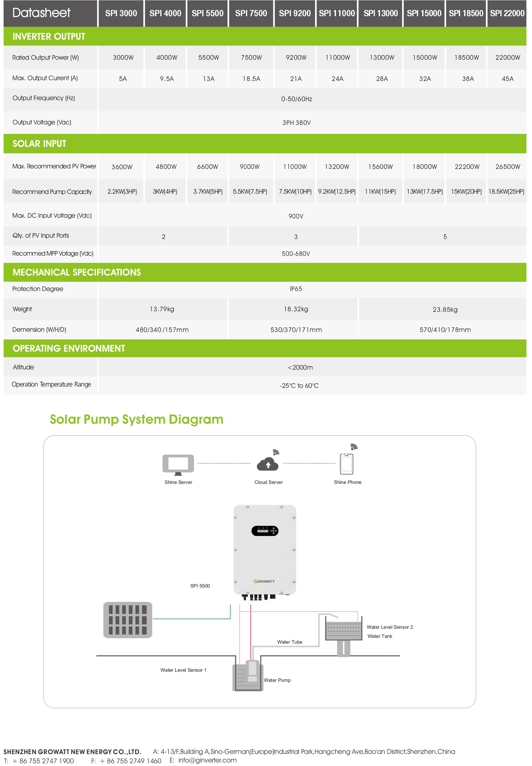The height and width of the screenshot is (766, 532).
Task: Click the -25°C to 60°C temperature value
Action: tap(299, 386)
